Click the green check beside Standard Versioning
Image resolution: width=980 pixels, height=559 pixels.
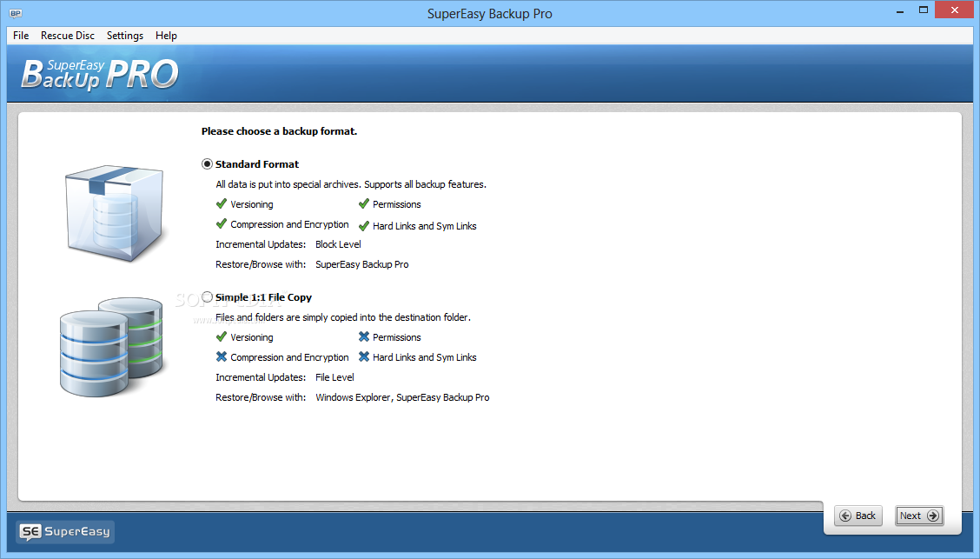(x=222, y=203)
